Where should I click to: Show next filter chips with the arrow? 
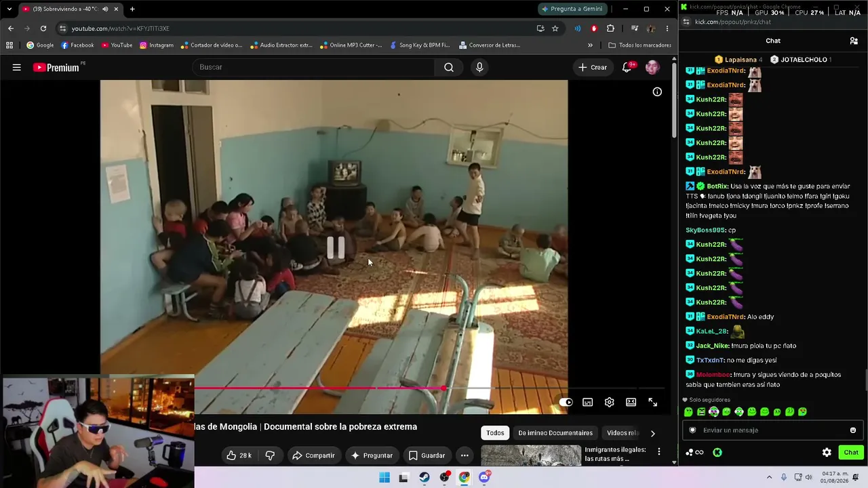pyautogui.click(x=652, y=433)
